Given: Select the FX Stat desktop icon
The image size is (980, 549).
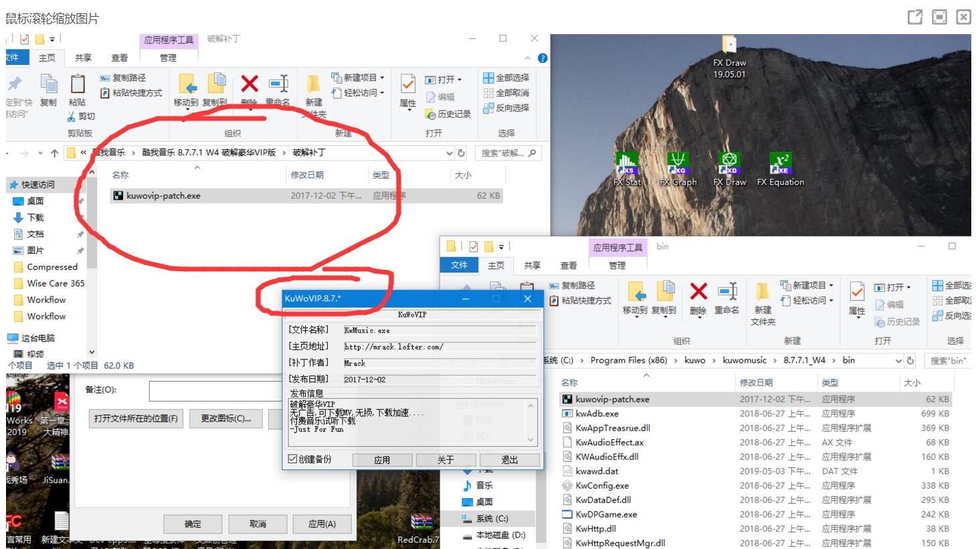Looking at the screenshot, I should point(627,169).
